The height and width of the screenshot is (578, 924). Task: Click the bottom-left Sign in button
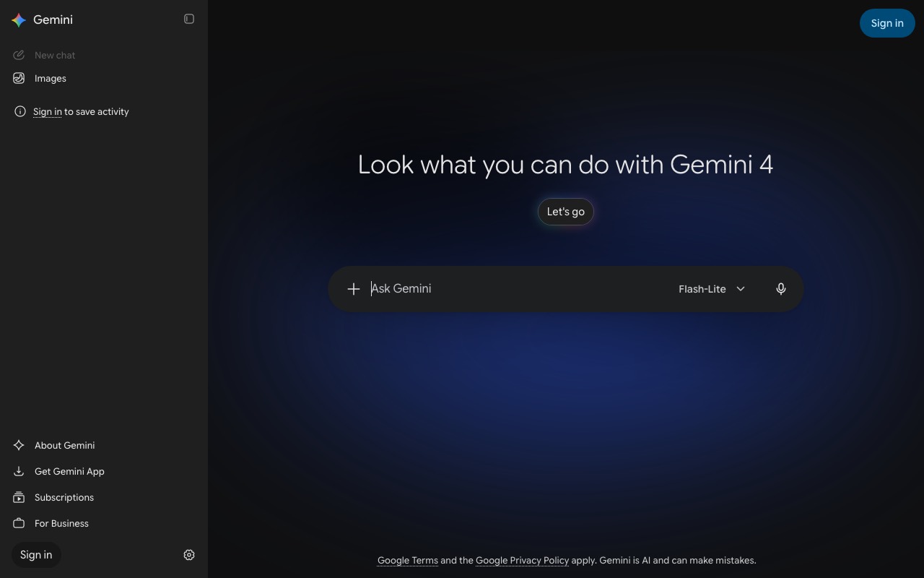[36, 555]
